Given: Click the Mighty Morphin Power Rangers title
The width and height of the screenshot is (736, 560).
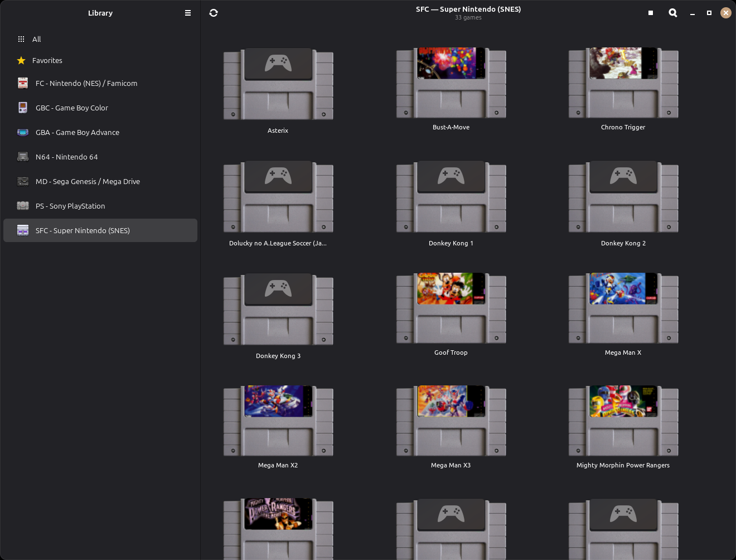Looking at the screenshot, I should (623, 465).
